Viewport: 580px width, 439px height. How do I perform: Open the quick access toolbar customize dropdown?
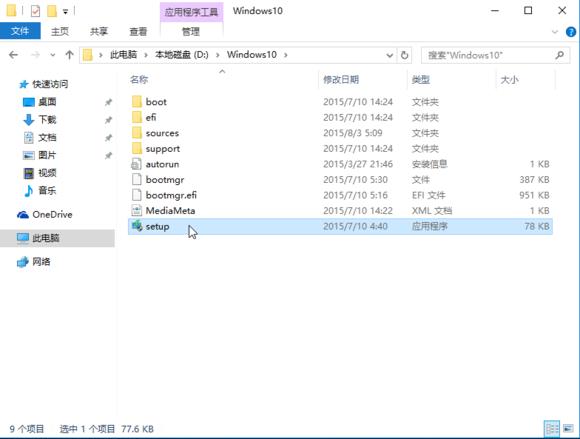pos(65,12)
